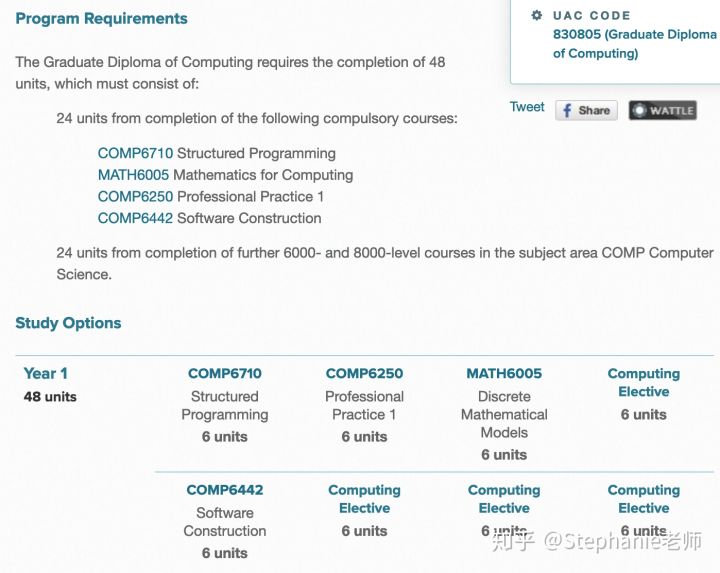This screenshot has width=720, height=573.
Task: Select COMP6442 in the Year 1 study table
Action: coord(225,490)
